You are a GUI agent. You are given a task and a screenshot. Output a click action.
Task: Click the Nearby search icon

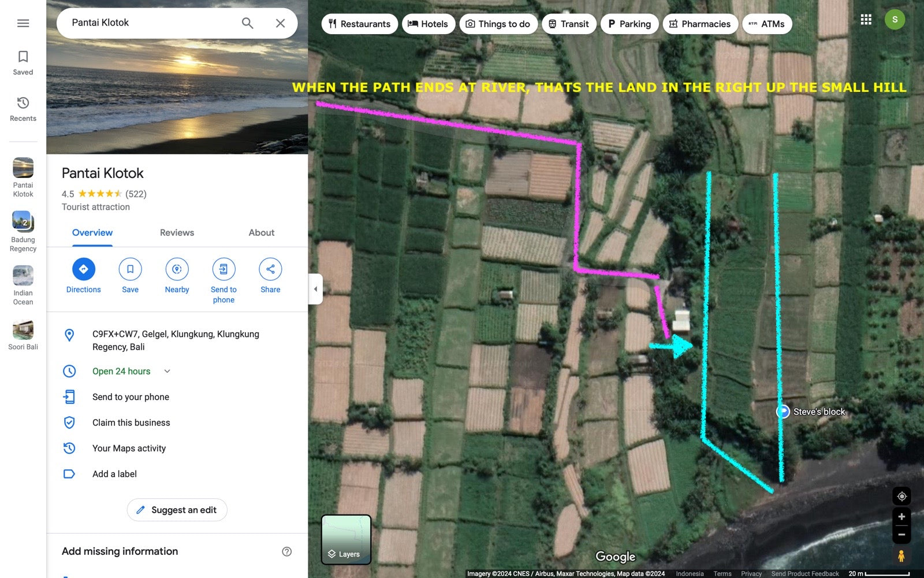tap(177, 269)
